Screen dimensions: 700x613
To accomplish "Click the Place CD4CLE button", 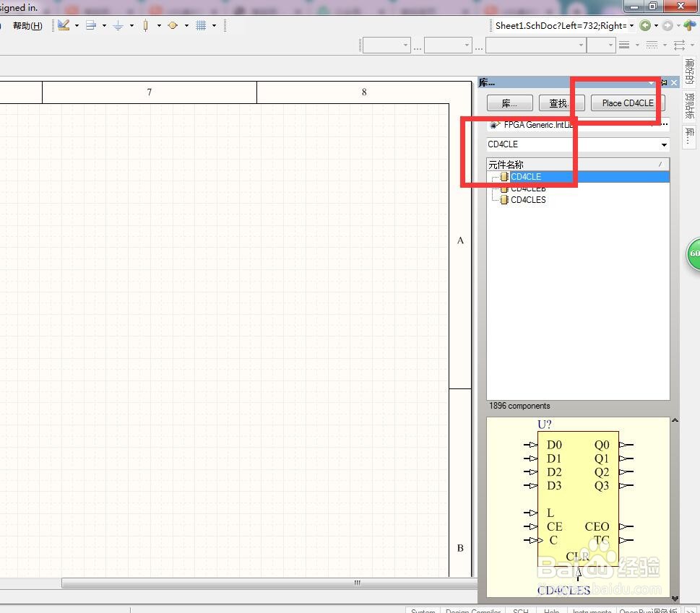I will click(628, 103).
